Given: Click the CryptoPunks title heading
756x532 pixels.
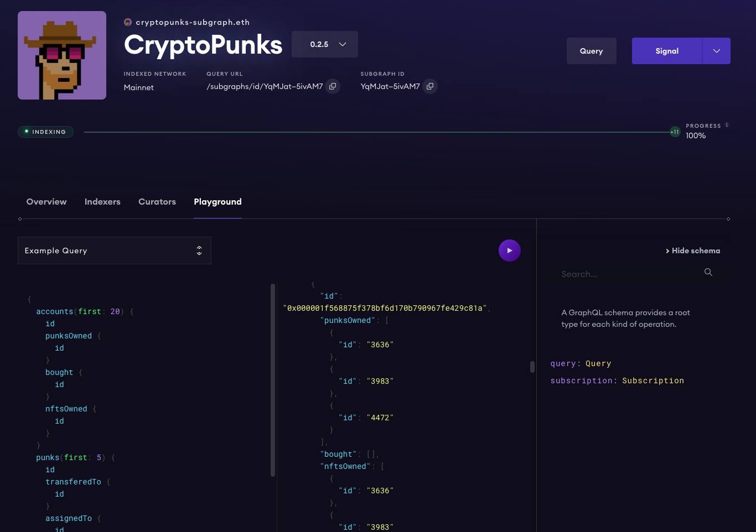Looking at the screenshot, I should point(203,45).
